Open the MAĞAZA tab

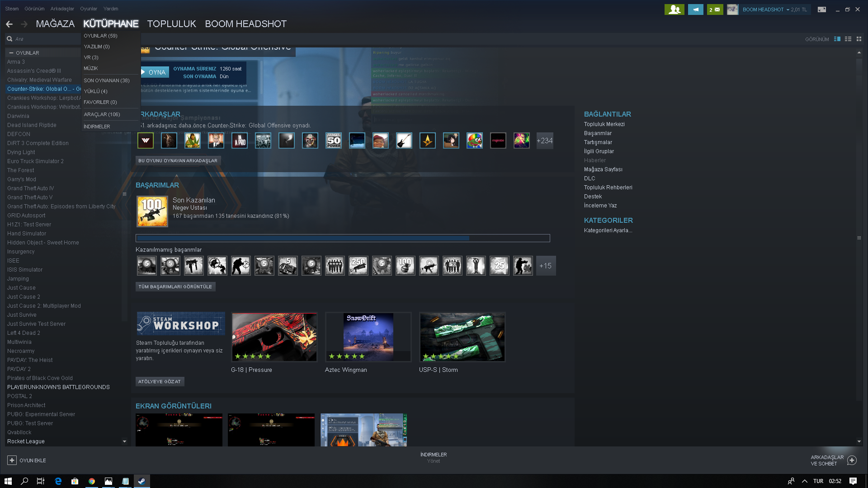(55, 24)
